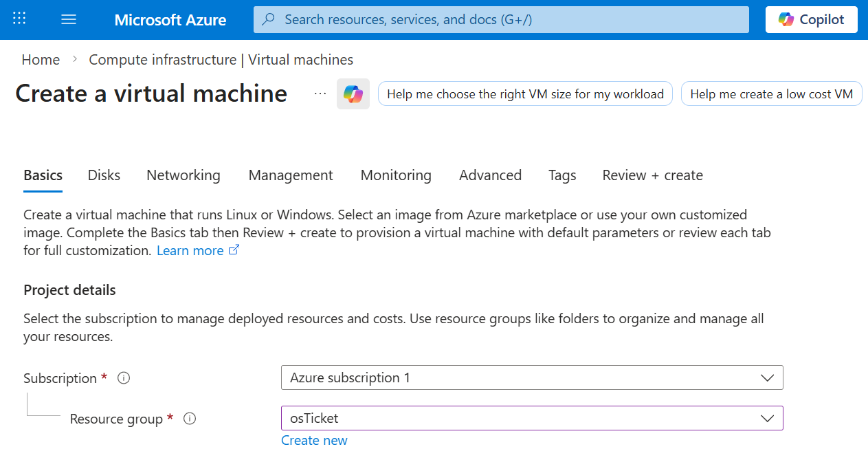
Task: Click the search resources input field
Action: (509, 19)
